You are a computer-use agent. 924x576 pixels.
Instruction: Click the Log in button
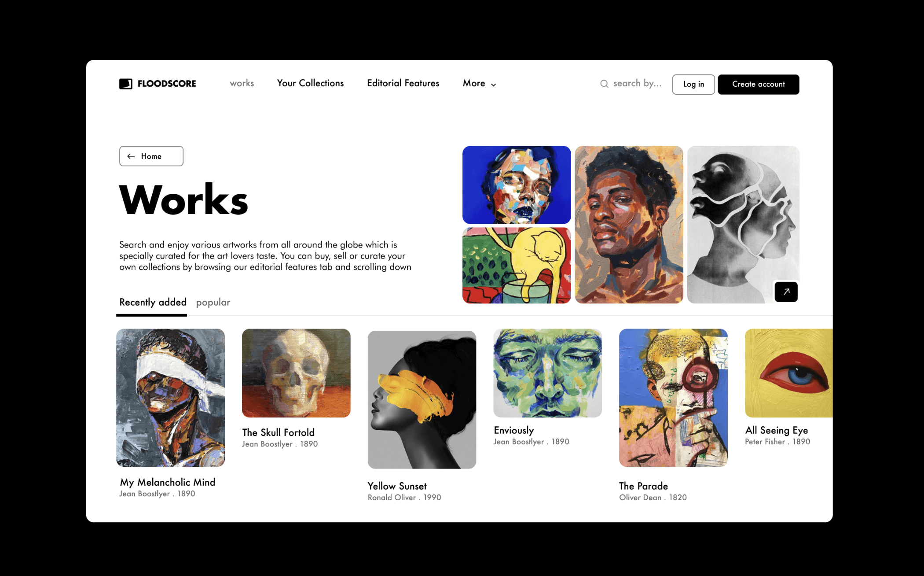(693, 84)
